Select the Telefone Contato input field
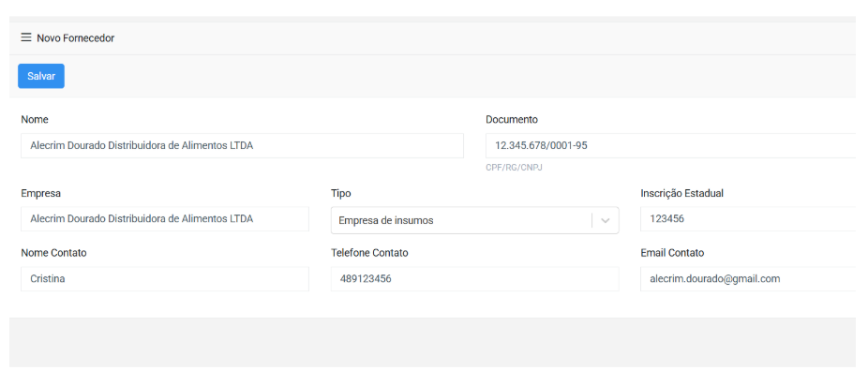This screenshot has height=386, width=868. (474, 279)
